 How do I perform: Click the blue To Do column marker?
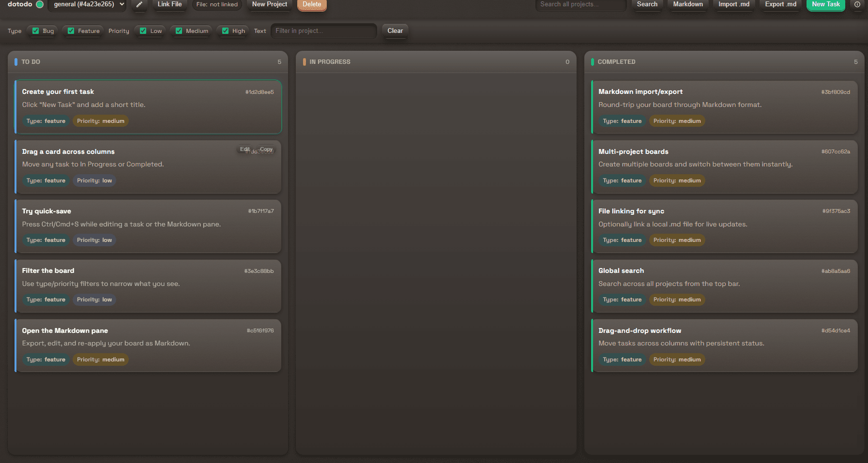pos(16,62)
